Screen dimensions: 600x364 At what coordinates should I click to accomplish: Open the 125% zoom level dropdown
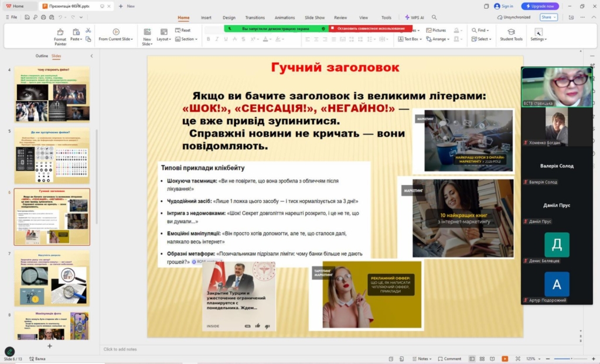pyautogui.click(x=534, y=359)
